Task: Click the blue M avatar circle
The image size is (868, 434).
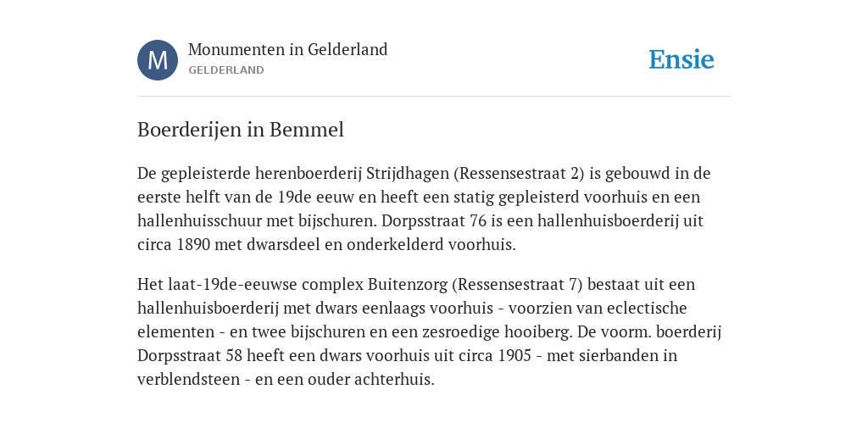Action: pyautogui.click(x=158, y=60)
